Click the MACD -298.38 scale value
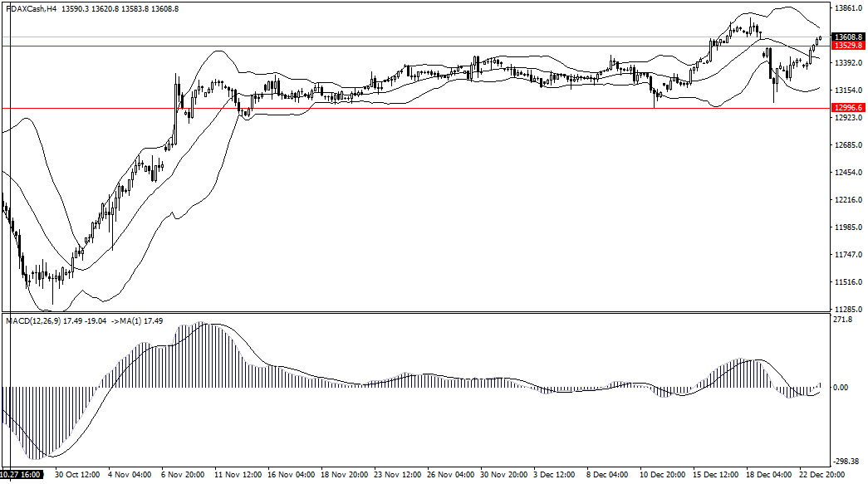Screen dimensions: 868x484 (x=845, y=462)
